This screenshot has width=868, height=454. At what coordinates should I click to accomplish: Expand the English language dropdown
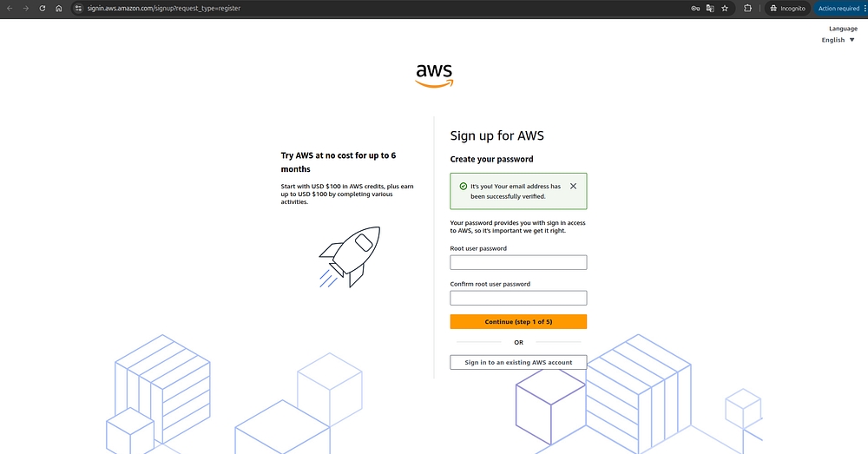pos(838,40)
